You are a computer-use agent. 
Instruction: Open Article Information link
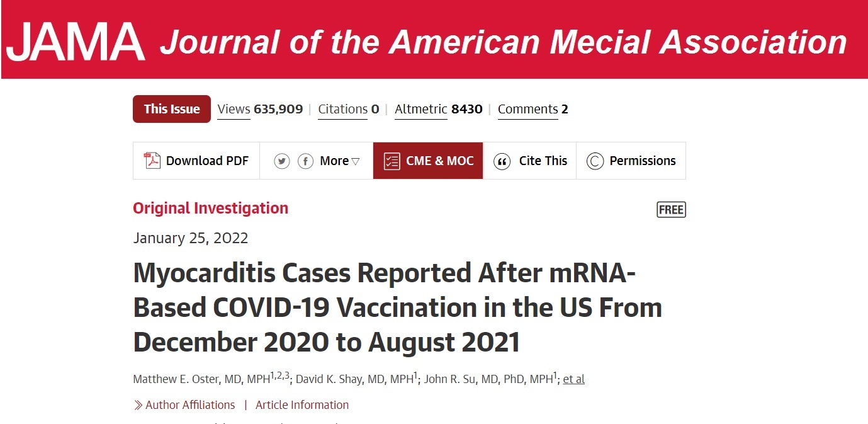click(302, 405)
